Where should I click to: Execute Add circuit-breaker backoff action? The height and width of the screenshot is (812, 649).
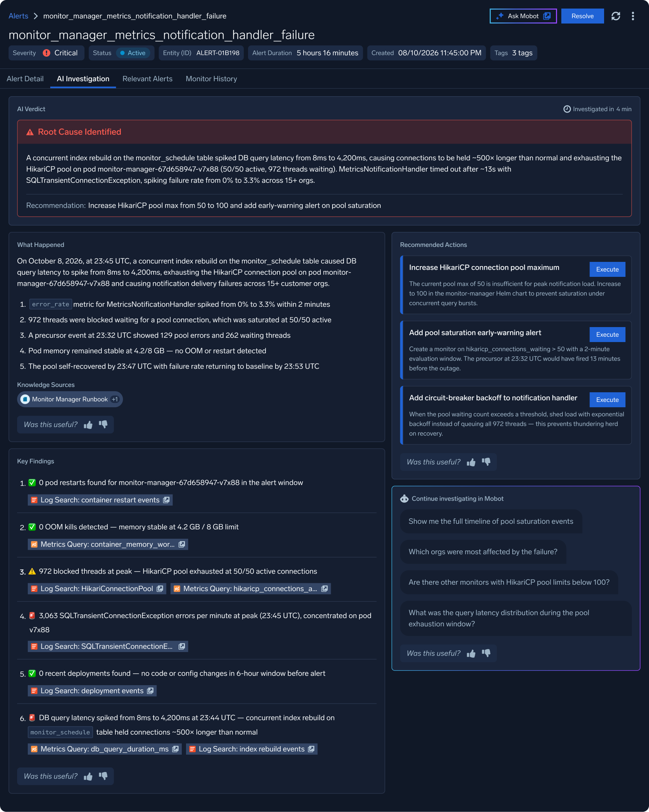pyautogui.click(x=607, y=400)
